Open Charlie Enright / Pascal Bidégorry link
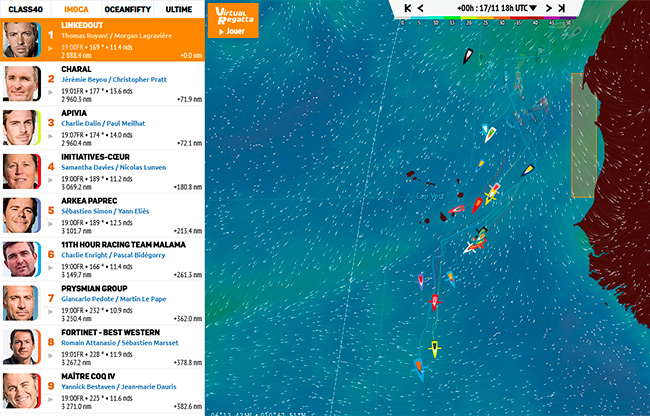650x416 pixels. point(113,255)
